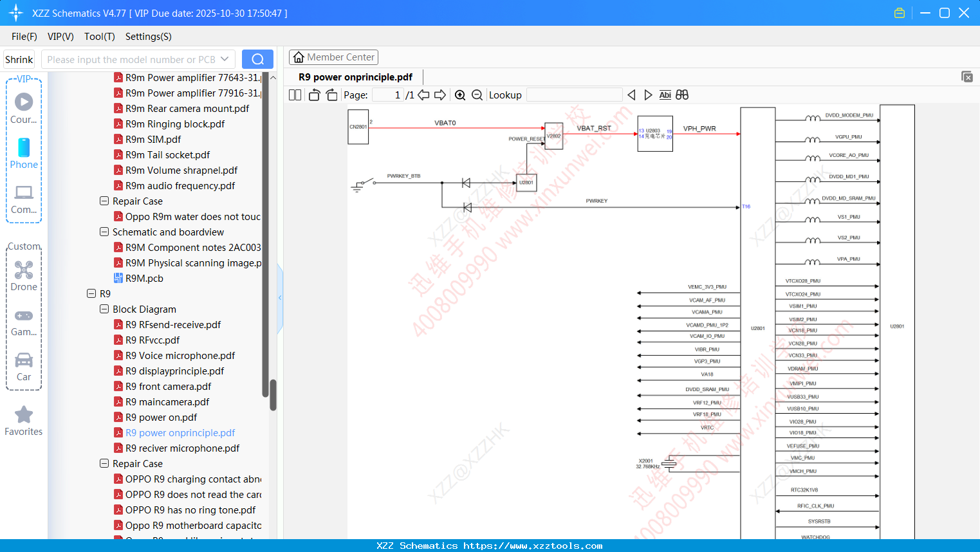Zoom in on the schematic

(460, 95)
